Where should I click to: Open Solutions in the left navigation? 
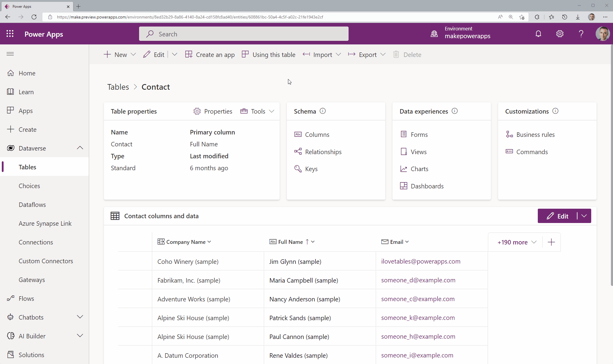(x=31, y=355)
